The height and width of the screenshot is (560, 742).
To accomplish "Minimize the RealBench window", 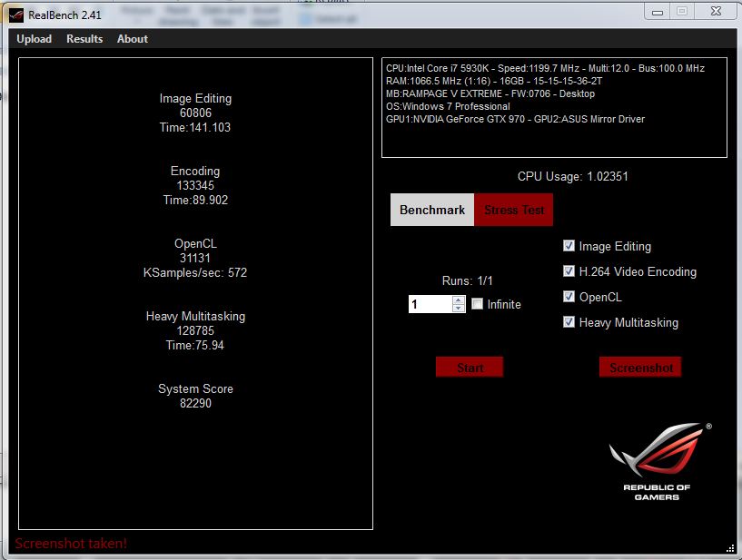I will [x=658, y=12].
